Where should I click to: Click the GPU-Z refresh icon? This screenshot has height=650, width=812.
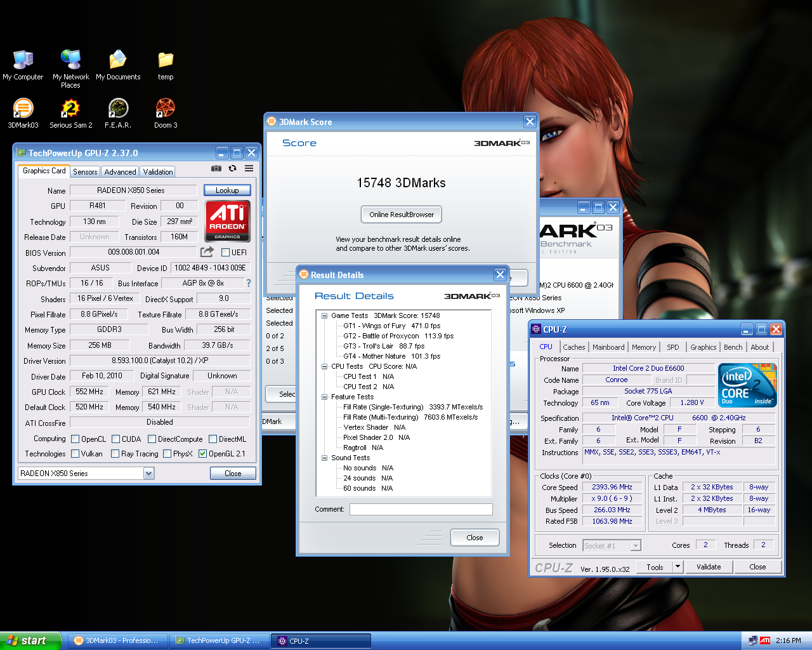233,168
